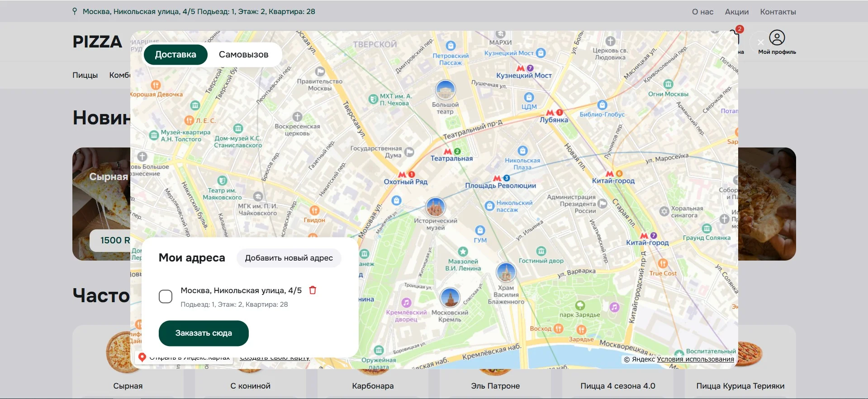Click the Большой театр landmark icon
This screenshot has width=868, height=399.
coord(445,90)
